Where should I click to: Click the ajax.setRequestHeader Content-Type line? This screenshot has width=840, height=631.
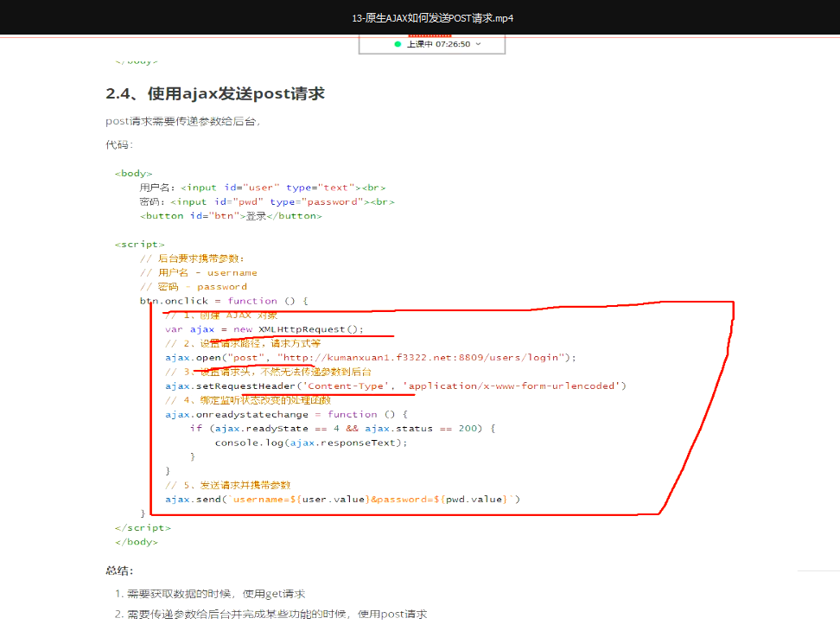(395, 386)
